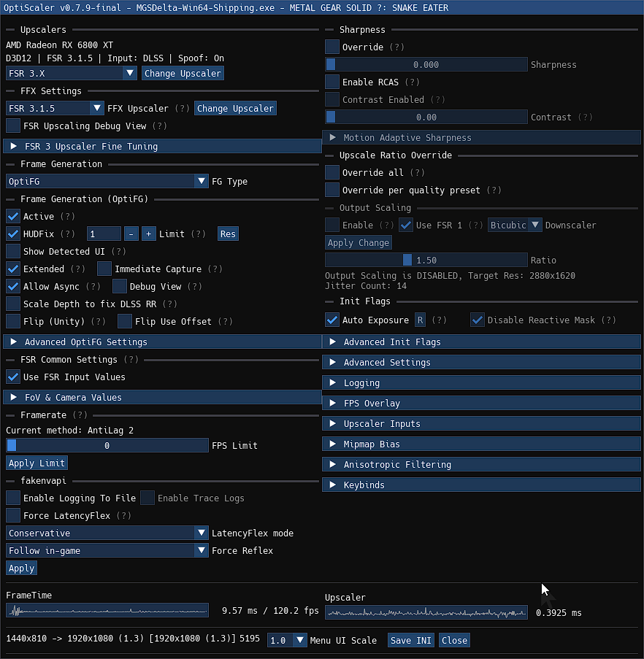This screenshot has width=644, height=659.
Task: Enable Scale Depth to fix DLSS RR
Action: click(x=13, y=304)
